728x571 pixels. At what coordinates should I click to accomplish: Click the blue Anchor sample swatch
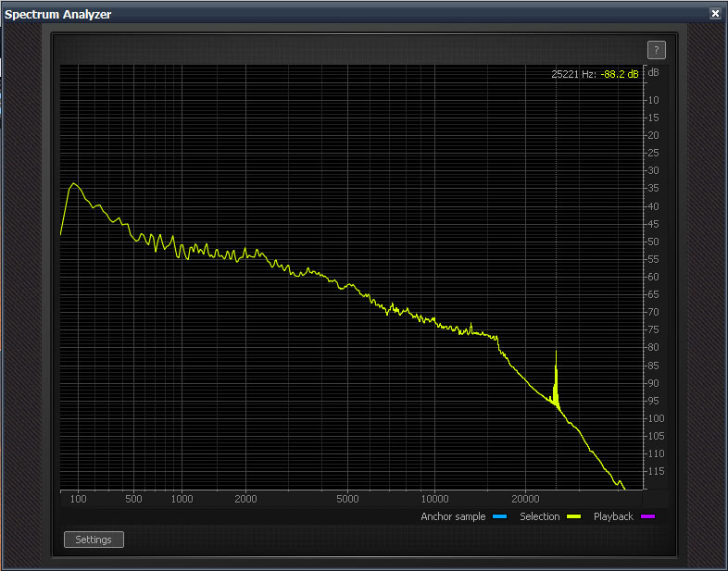coord(500,516)
